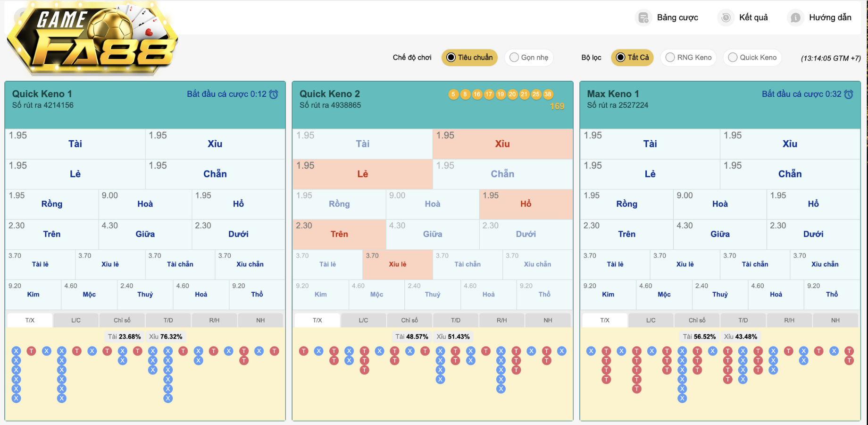Screen dimensions: 868x425
Task: Select the Quick Keno filter option
Action: pos(752,58)
